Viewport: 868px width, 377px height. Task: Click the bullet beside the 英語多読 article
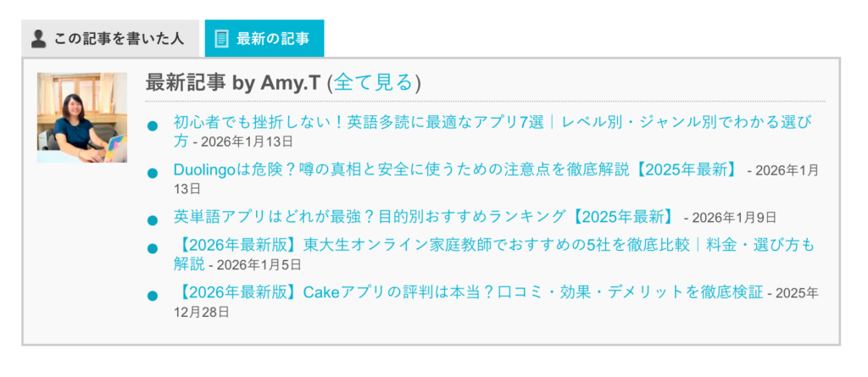153,126
